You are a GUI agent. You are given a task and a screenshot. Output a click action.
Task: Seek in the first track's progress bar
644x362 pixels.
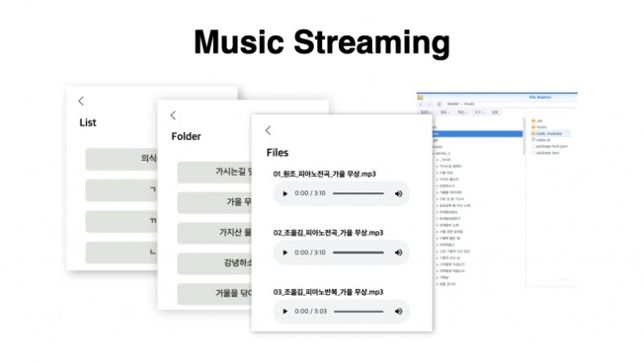click(x=359, y=193)
